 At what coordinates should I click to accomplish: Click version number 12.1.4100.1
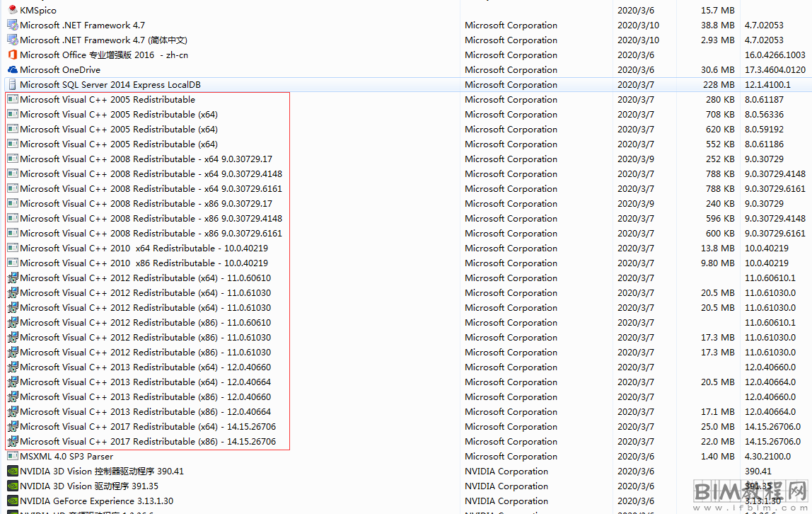[x=767, y=85]
